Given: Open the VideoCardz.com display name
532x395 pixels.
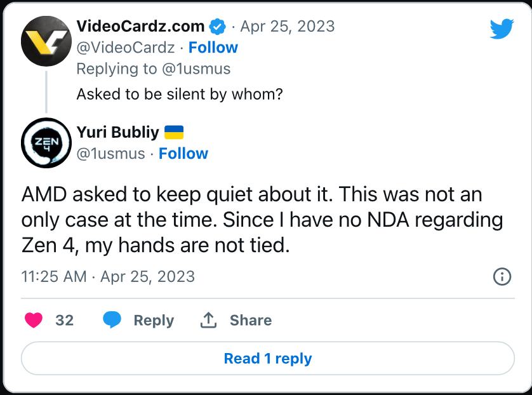Looking at the screenshot, I should point(140,27).
